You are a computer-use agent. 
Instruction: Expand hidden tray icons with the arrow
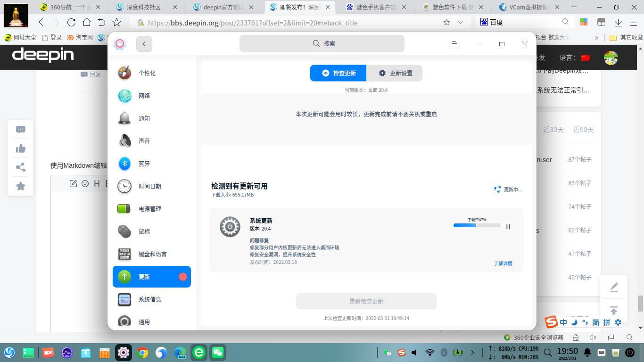(473, 352)
